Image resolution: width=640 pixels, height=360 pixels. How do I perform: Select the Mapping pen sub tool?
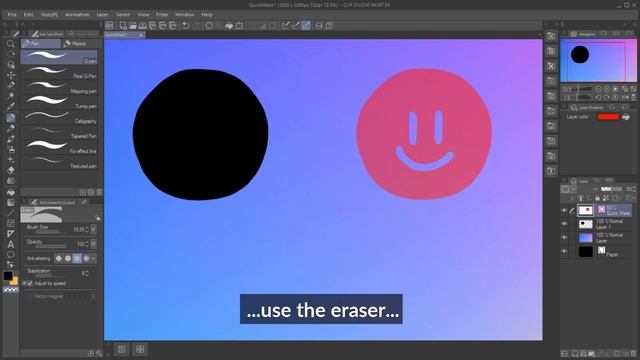tap(60, 88)
